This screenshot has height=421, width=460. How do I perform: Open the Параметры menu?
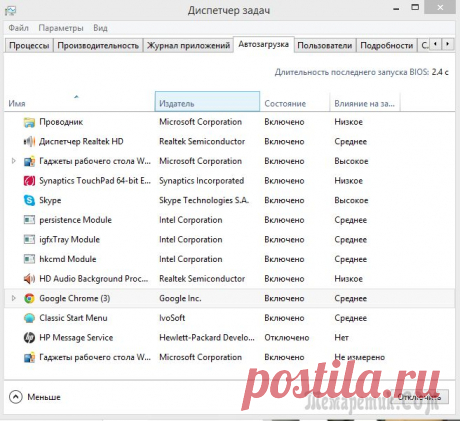click(61, 28)
